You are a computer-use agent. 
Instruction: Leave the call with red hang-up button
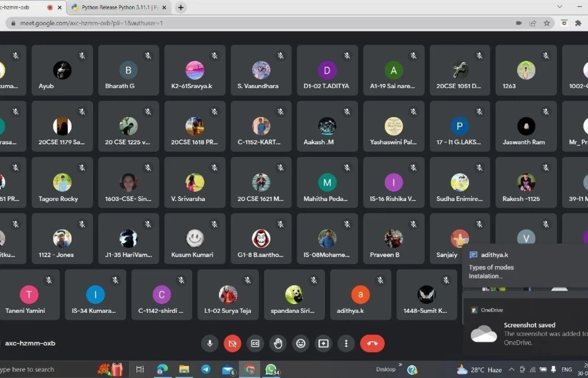point(372,343)
